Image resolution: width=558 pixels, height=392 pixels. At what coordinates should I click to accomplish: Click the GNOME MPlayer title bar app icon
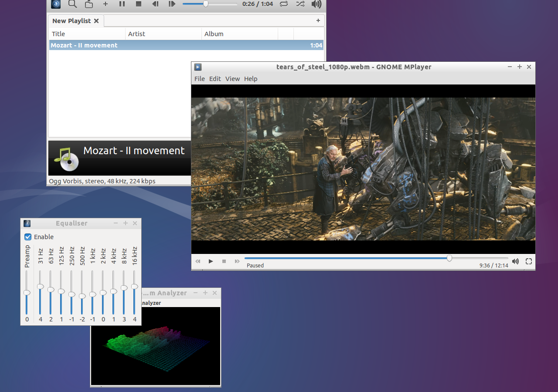(x=198, y=67)
